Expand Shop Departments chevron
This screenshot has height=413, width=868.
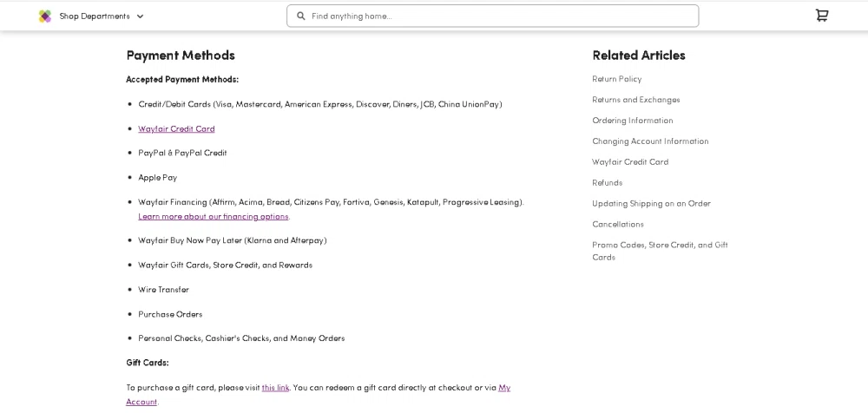click(x=141, y=16)
